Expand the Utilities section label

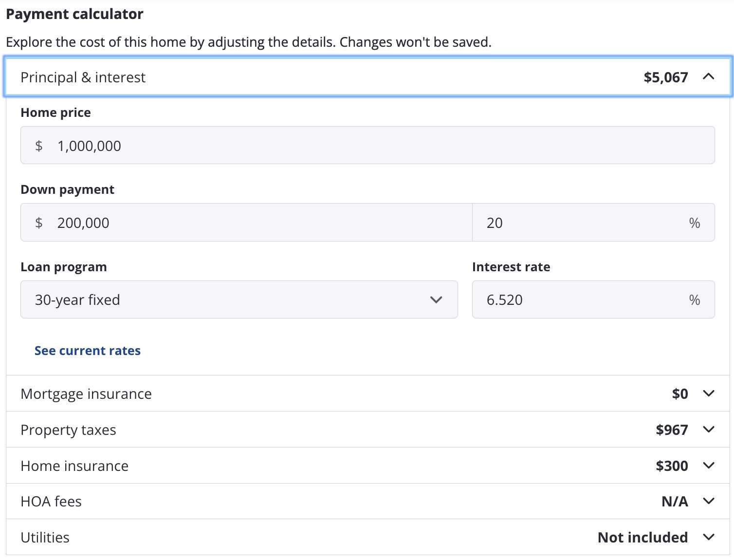(x=45, y=537)
